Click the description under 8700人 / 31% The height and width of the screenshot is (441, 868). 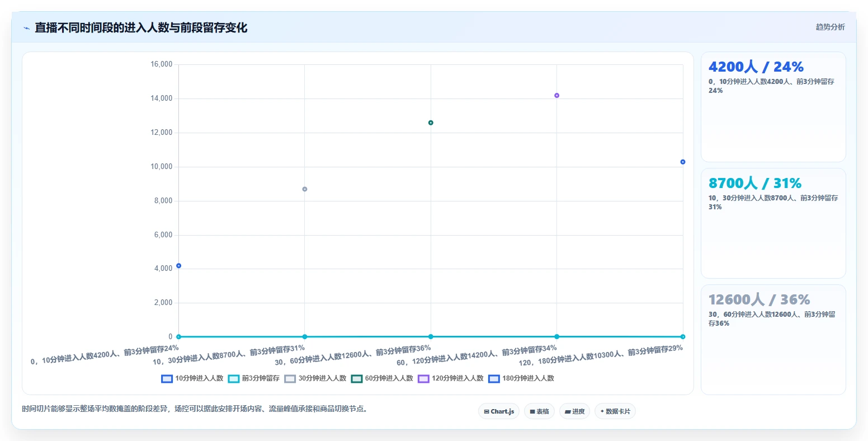773,202
